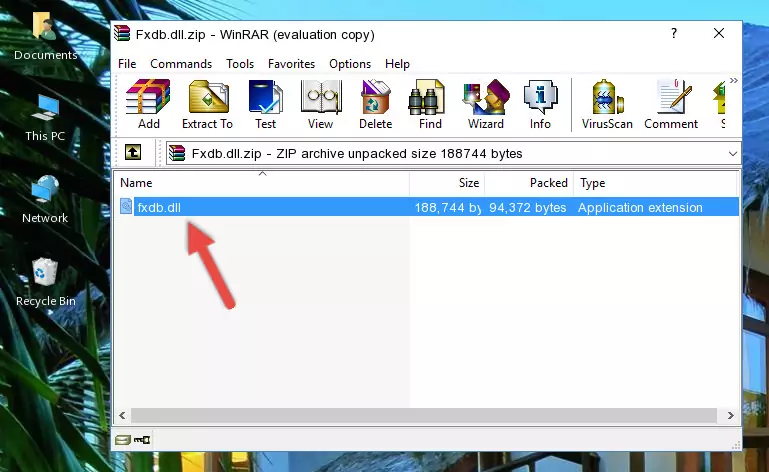Click the key password icon in status bar
769x472 pixels.
point(142,440)
